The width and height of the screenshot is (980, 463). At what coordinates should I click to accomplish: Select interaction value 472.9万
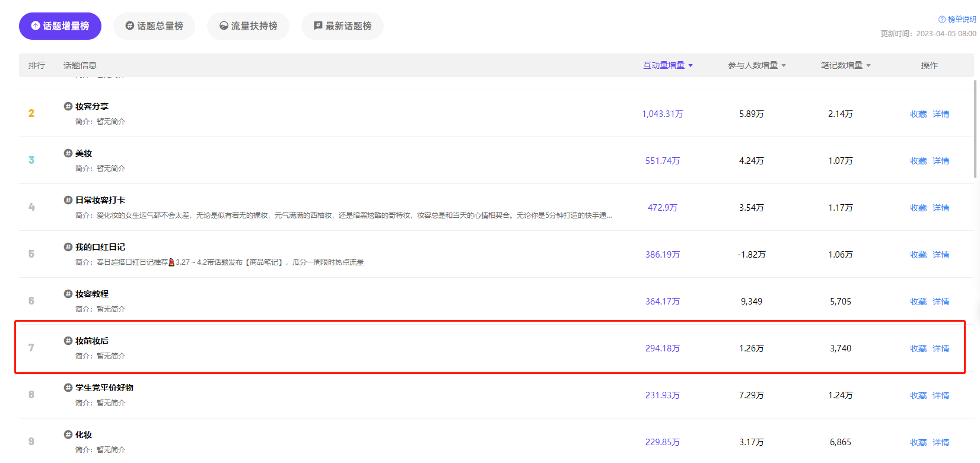663,208
